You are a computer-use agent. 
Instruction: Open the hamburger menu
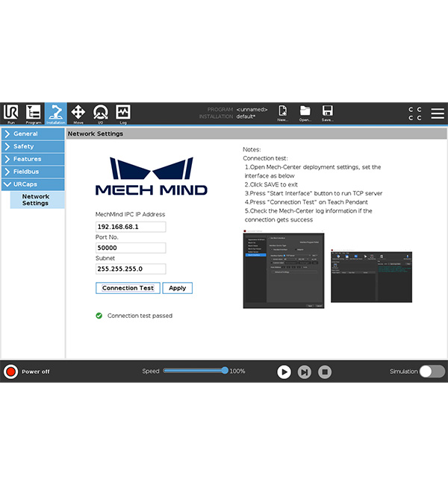[438, 113]
